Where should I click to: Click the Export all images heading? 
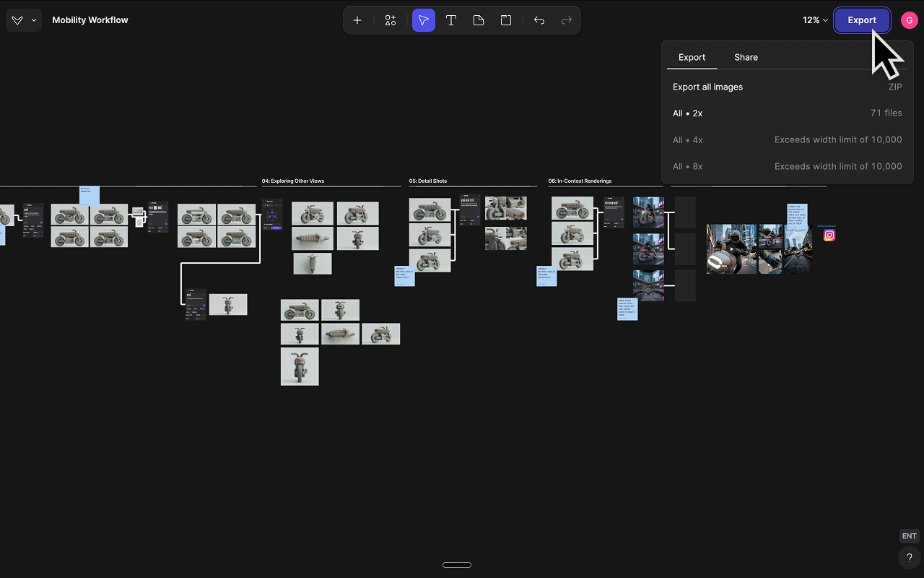[707, 87]
